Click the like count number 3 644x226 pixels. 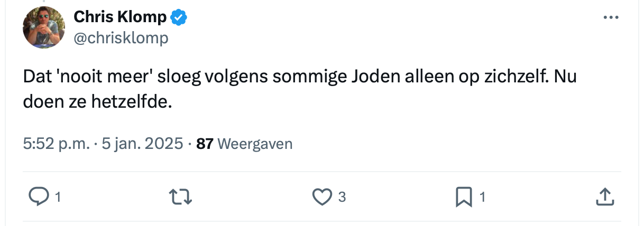pos(342,197)
